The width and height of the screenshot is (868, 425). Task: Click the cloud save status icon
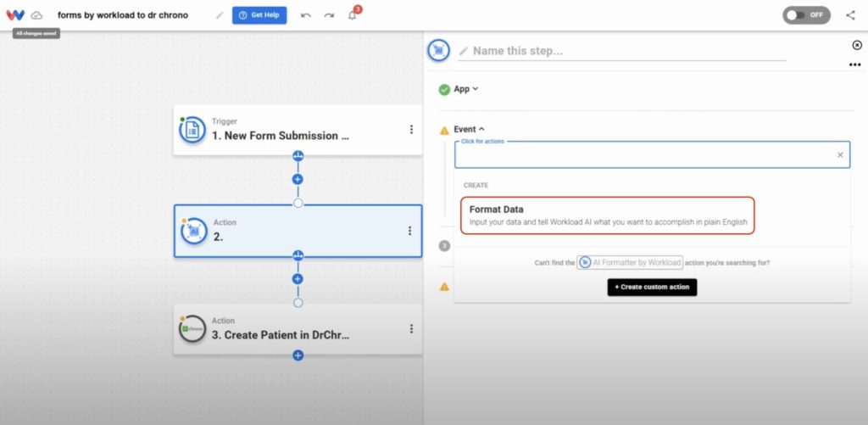(36, 15)
